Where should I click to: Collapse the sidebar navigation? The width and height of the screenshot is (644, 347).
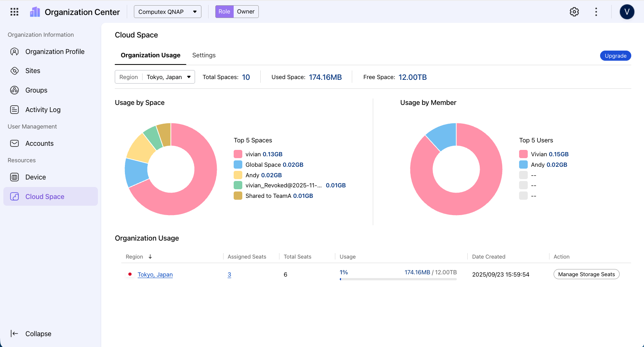pos(31,334)
